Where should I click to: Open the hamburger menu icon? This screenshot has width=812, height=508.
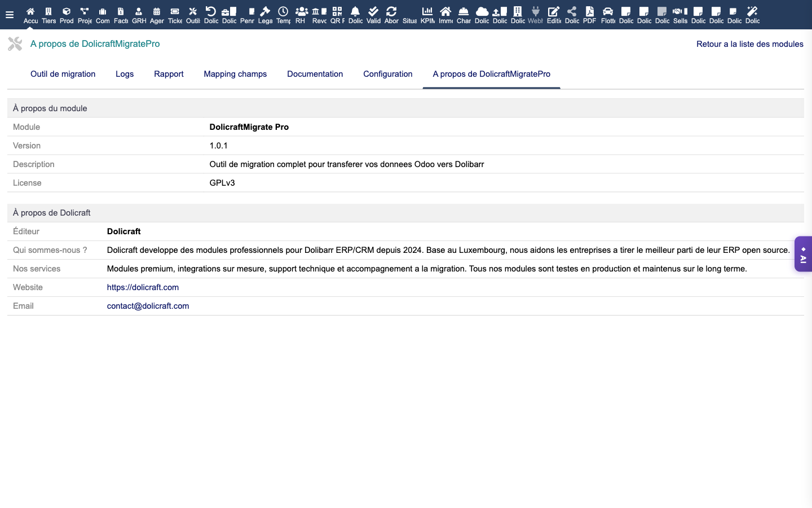(x=9, y=15)
